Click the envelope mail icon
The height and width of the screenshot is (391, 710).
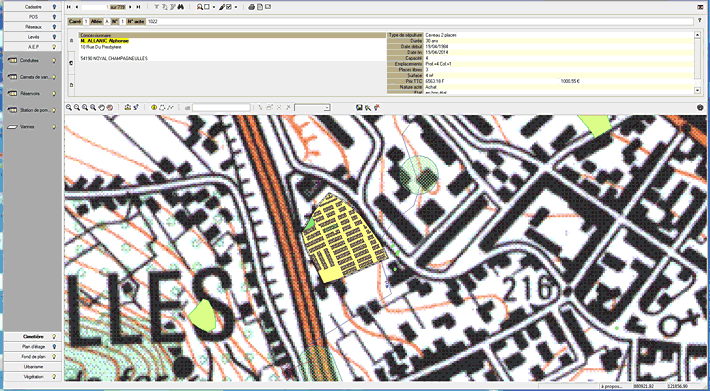tap(268, 7)
